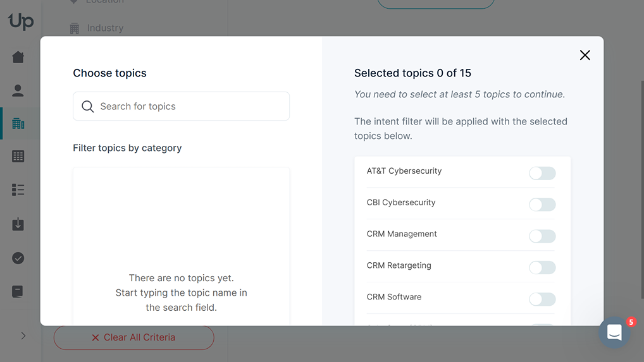Switch on the CRM Management topic

(542, 236)
